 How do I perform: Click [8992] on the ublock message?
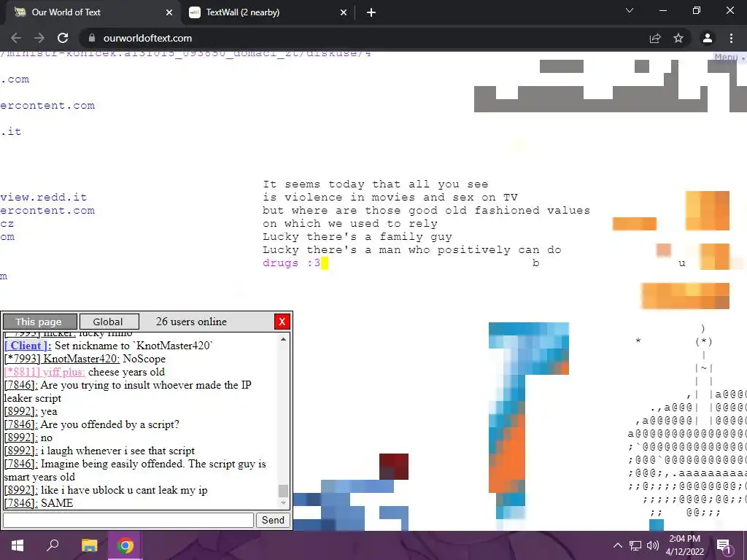pos(21,490)
